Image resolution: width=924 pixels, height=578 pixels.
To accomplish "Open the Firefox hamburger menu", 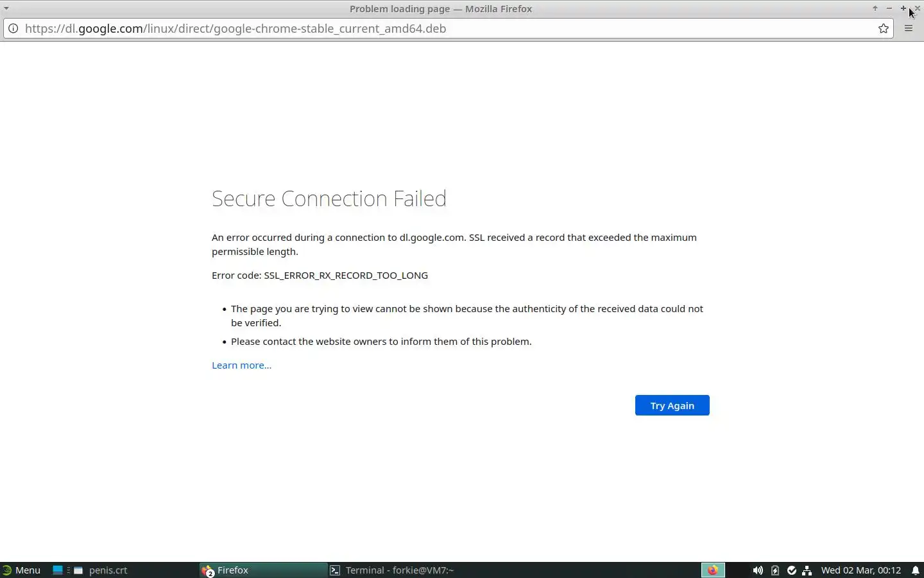I will [909, 28].
